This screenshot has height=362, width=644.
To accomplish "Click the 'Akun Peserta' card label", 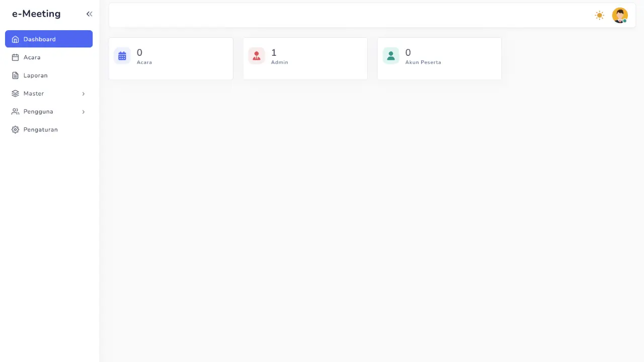I will (423, 62).
